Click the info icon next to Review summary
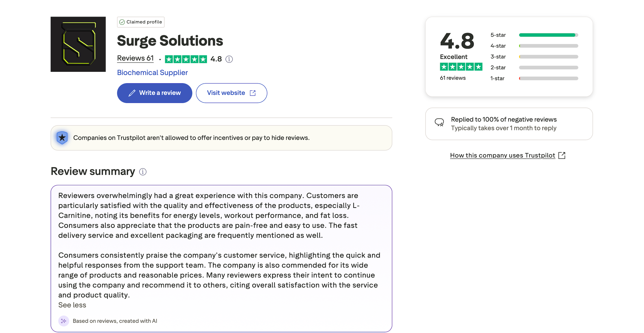Viewport: 644px width, 333px height. point(143,172)
